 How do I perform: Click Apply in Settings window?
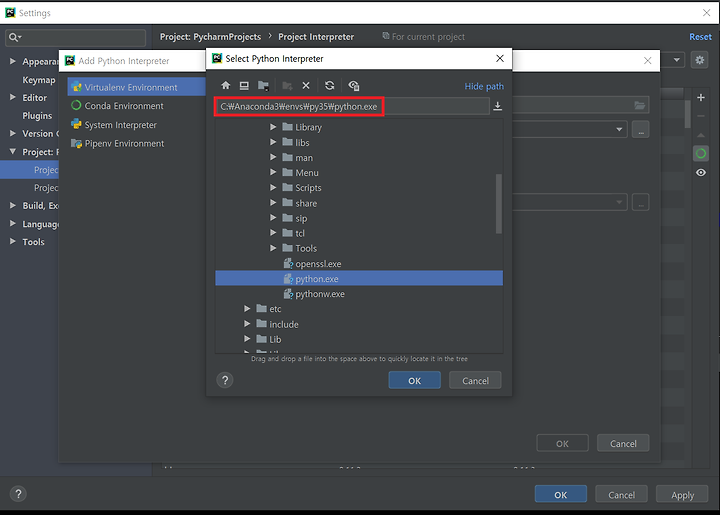coord(682,494)
